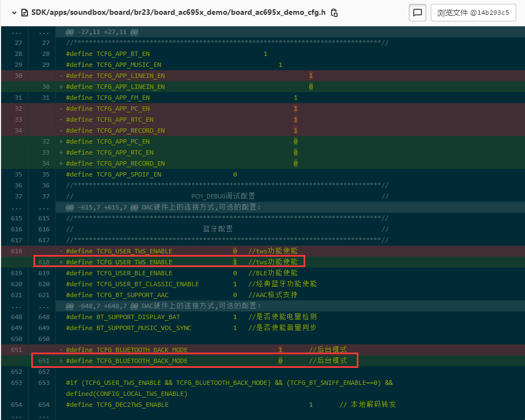
Task: Click the removed TCFG_BLUETOOTH_BACK_MODE line
Action: 290,350
